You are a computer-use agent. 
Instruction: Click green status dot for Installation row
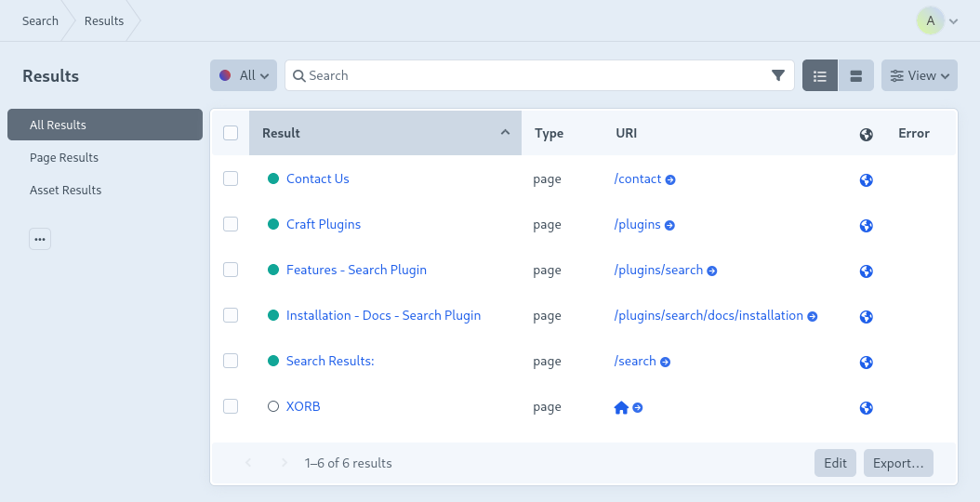273,315
